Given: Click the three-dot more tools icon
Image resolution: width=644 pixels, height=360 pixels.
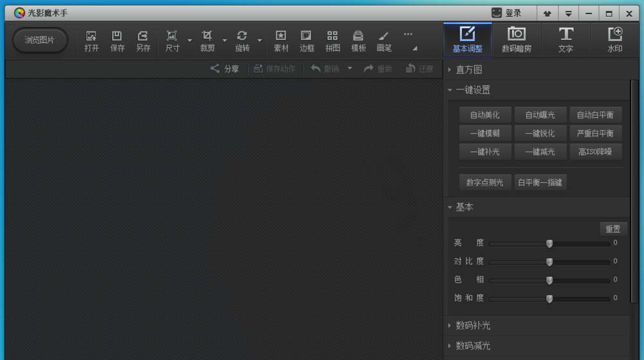Looking at the screenshot, I should click(408, 35).
